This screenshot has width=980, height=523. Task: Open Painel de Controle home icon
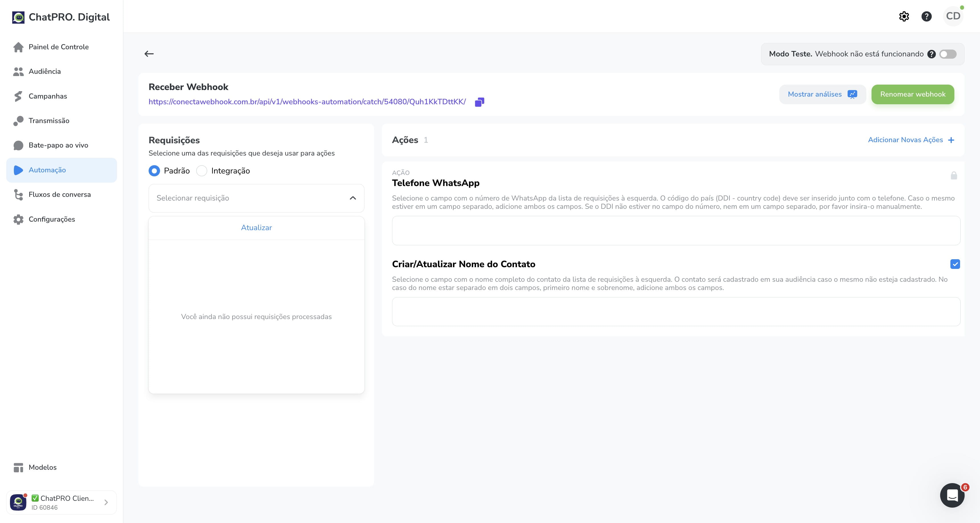point(18,47)
